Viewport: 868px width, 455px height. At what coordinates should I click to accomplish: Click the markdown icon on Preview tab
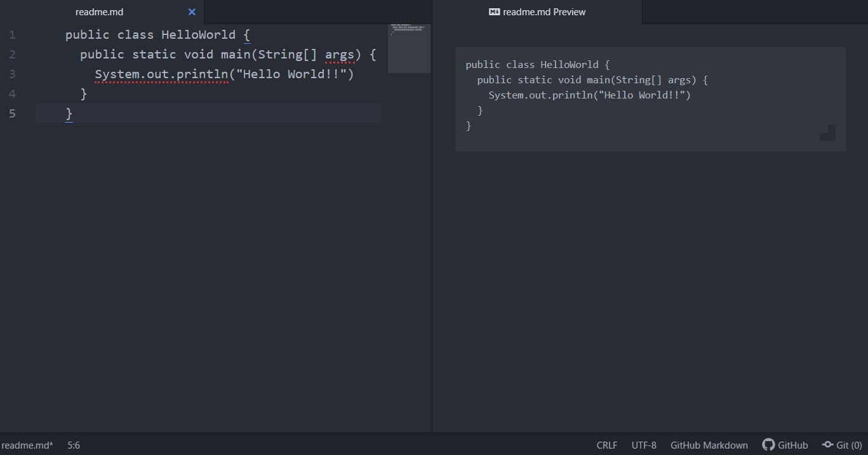(x=495, y=12)
